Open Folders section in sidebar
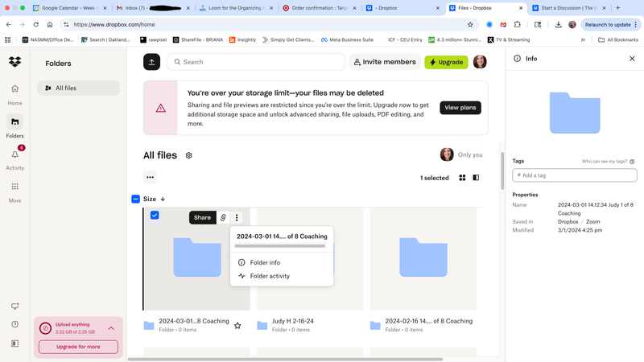 (14, 126)
